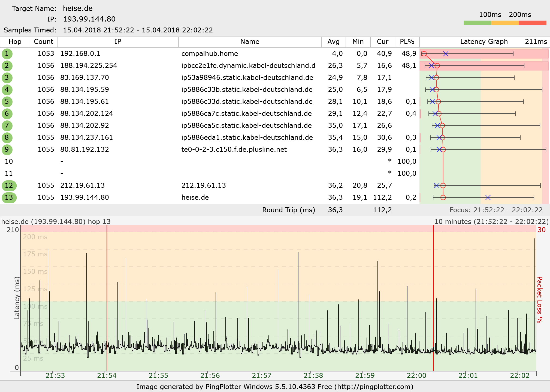Viewport: 550px width, 392px height.
Task: Click IP 88.134.237.161 cell
Action: 87,138
